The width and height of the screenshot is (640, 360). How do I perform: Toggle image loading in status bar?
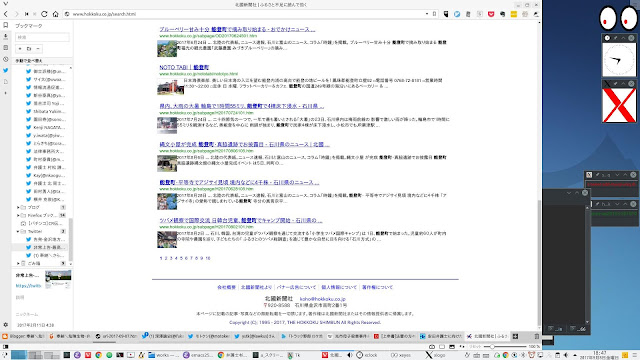pos(452,347)
